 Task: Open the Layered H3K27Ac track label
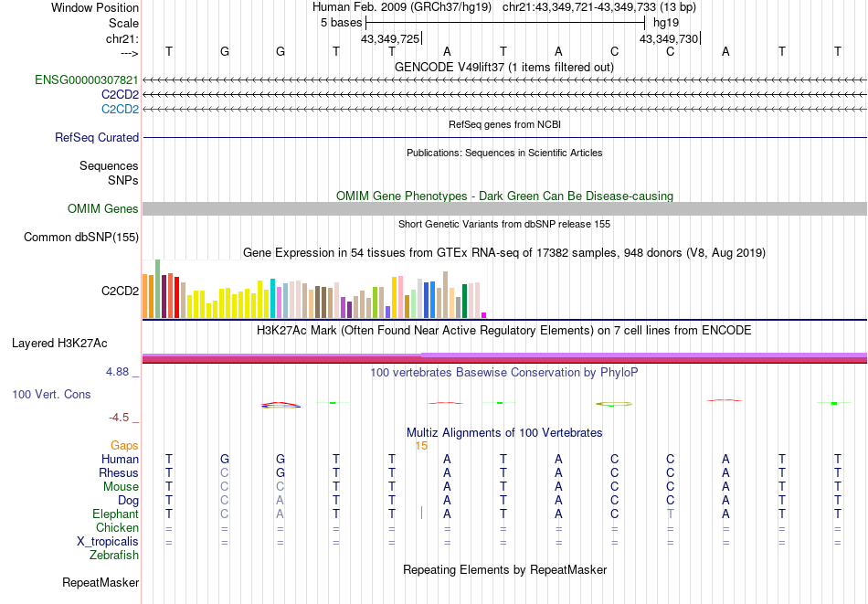59,344
